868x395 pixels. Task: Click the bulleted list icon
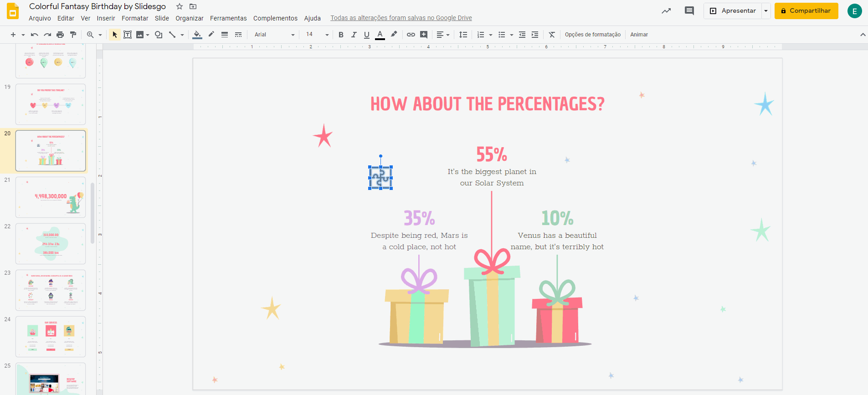502,35
